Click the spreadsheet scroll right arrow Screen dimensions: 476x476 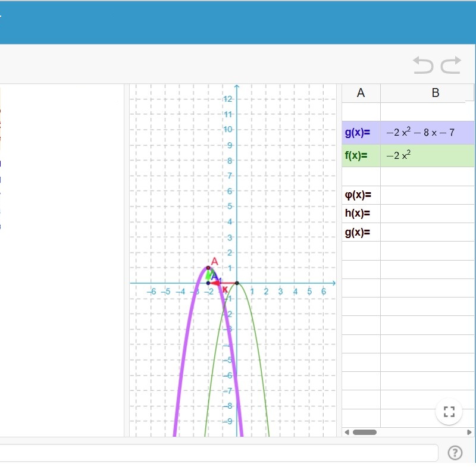(469, 432)
